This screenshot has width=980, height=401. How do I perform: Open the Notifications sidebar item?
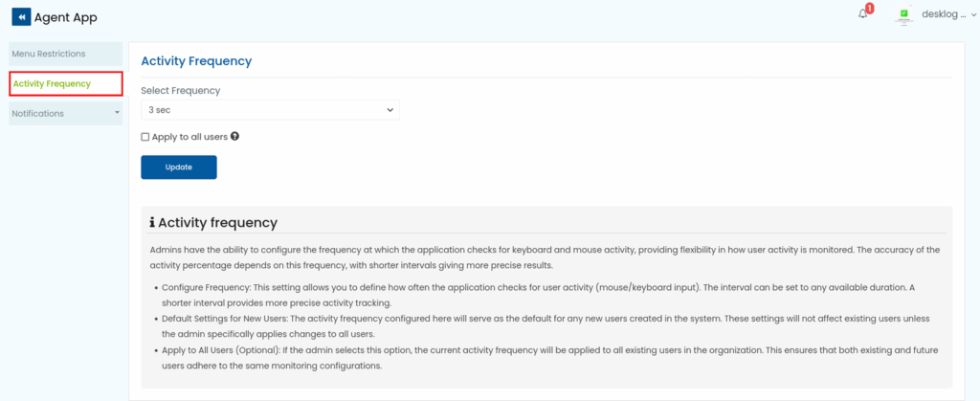[x=38, y=113]
